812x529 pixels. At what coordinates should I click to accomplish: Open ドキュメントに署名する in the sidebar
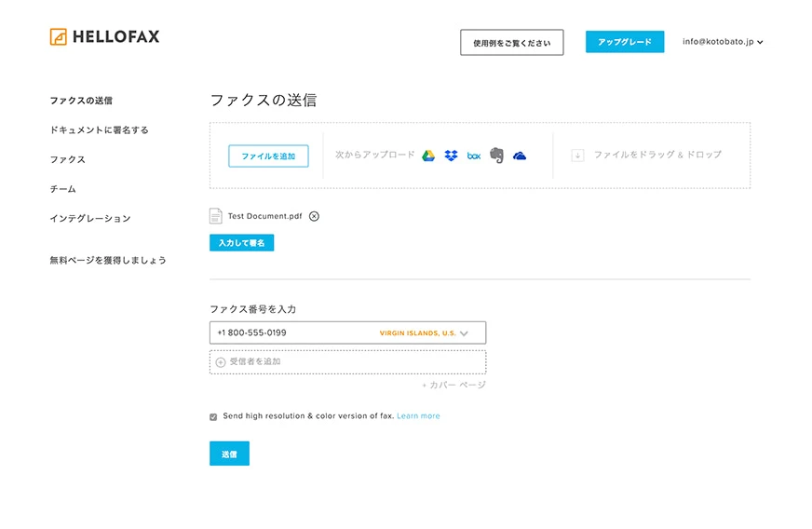point(100,130)
